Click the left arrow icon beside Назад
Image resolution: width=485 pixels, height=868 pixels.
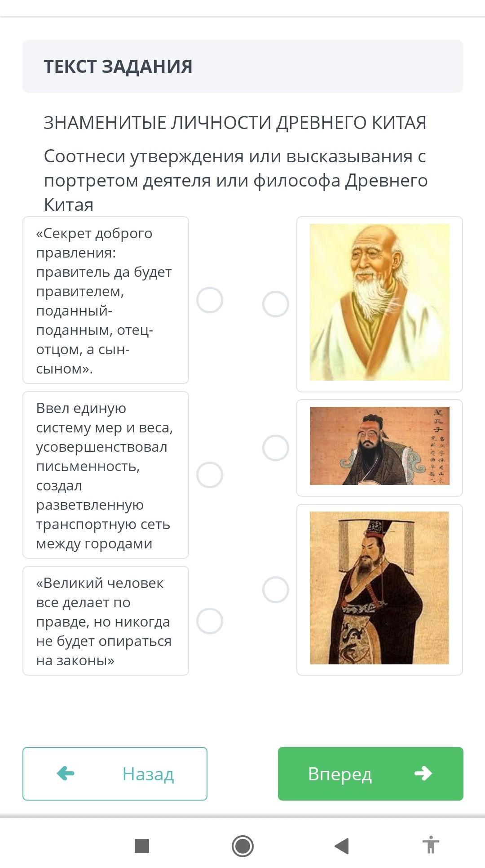coord(66,773)
